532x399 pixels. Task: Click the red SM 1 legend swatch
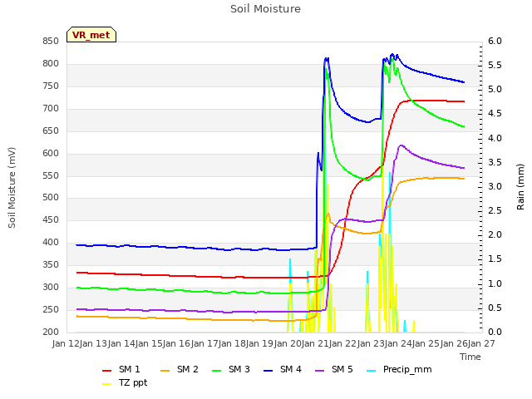pos(107,371)
